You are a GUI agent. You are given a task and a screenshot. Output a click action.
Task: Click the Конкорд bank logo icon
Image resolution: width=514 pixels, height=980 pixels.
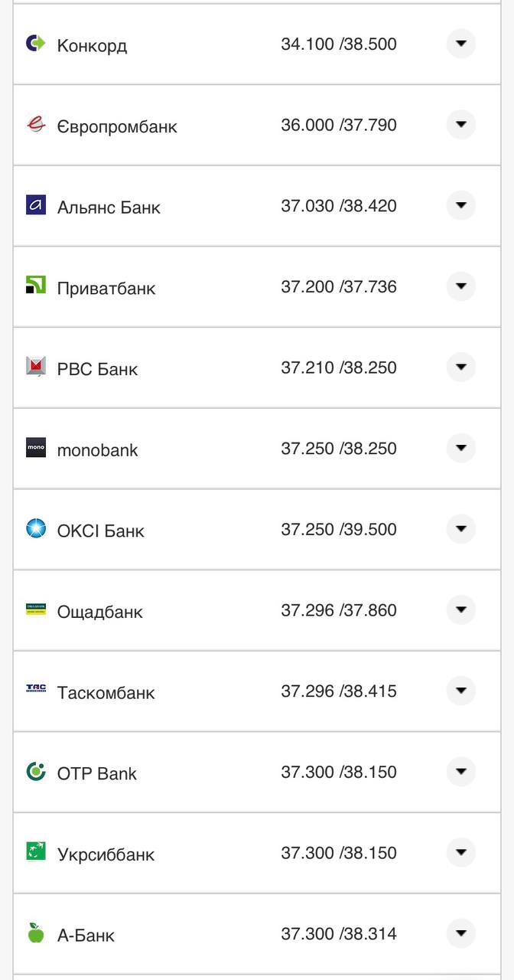pos(36,44)
